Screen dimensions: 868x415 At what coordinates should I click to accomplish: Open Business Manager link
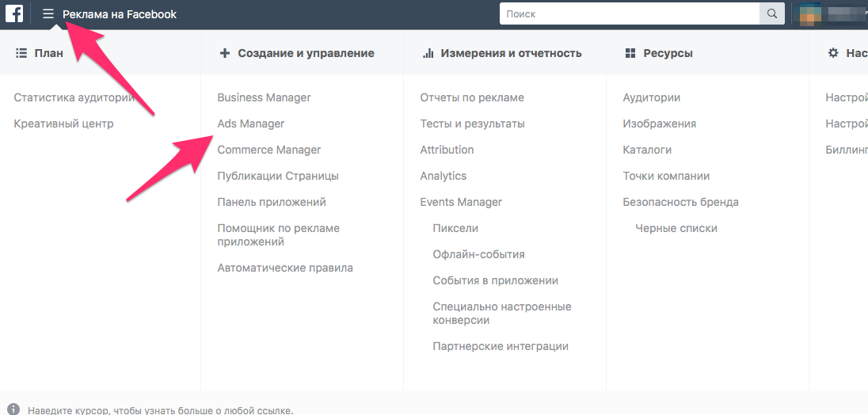[x=264, y=97]
